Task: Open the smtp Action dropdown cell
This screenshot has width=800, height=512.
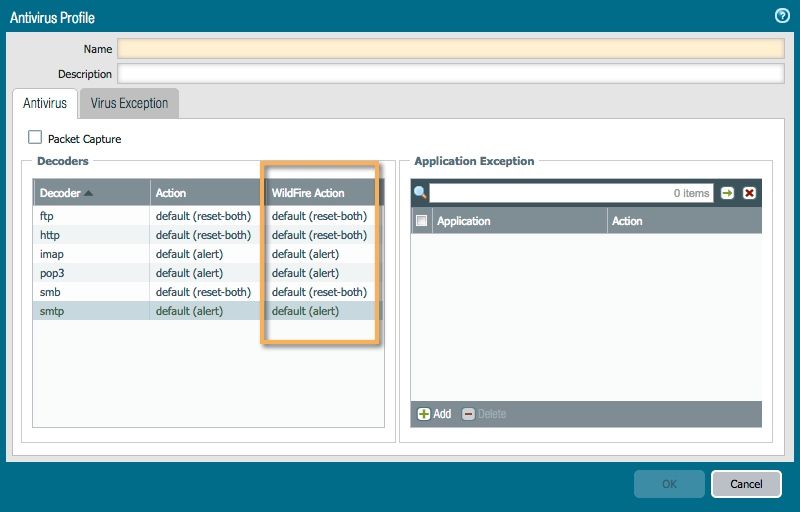Action: point(205,311)
